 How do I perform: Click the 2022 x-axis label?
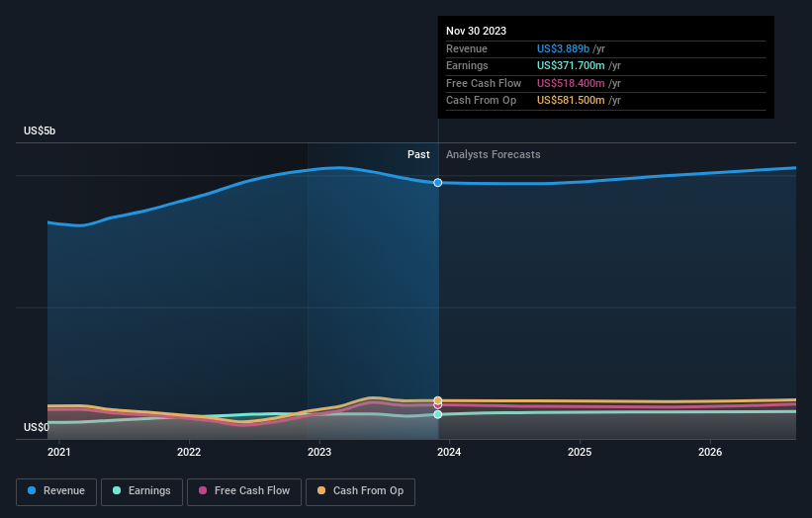point(189,452)
